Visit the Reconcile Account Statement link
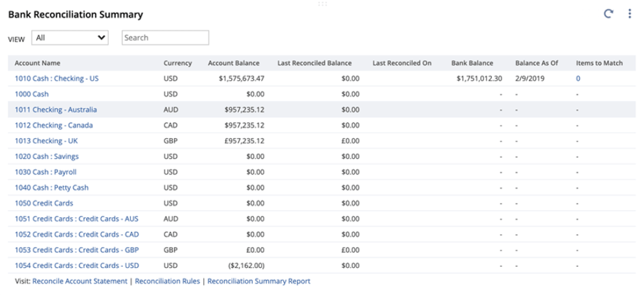Screen dimensions: 644x295 pos(80,281)
